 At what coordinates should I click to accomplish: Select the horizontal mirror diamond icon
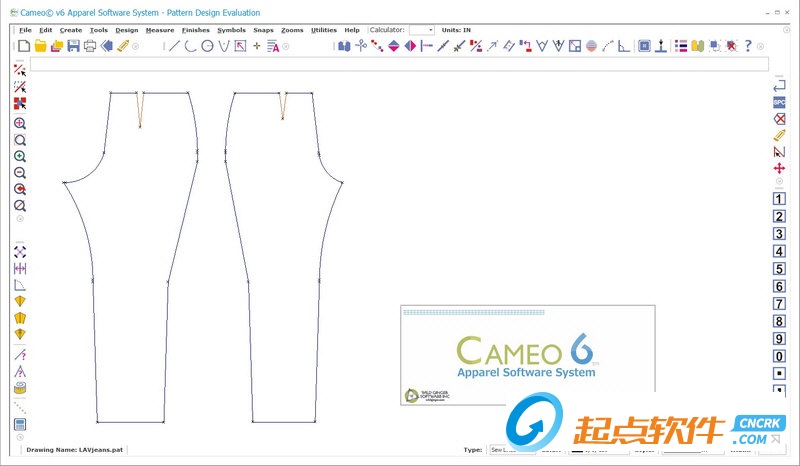pos(410,46)
